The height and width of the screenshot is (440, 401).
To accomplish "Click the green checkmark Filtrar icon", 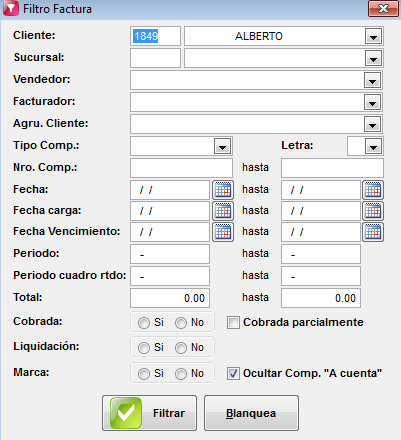I will (126, 413).
